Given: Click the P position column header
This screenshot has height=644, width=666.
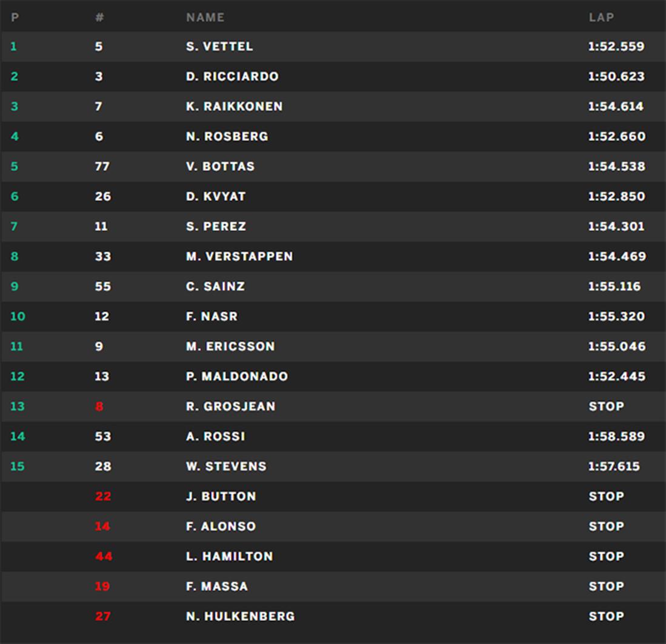Looking at the screenshot, I should 15,18.
